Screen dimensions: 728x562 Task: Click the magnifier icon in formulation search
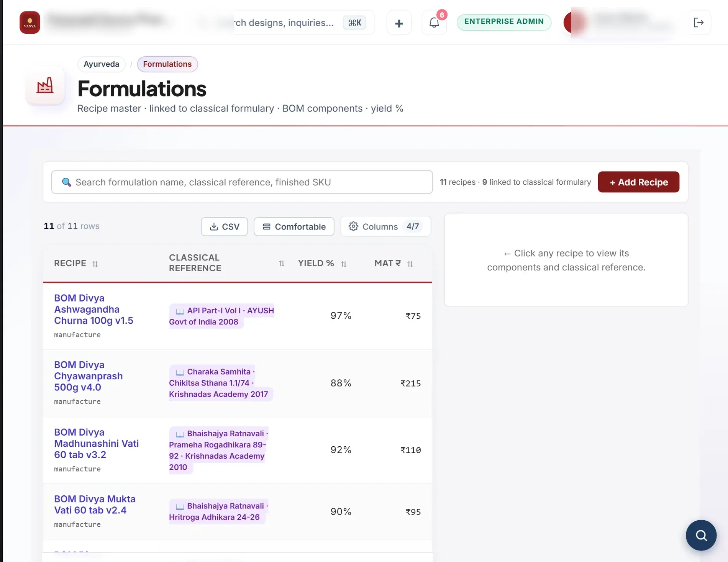point(67,182)
